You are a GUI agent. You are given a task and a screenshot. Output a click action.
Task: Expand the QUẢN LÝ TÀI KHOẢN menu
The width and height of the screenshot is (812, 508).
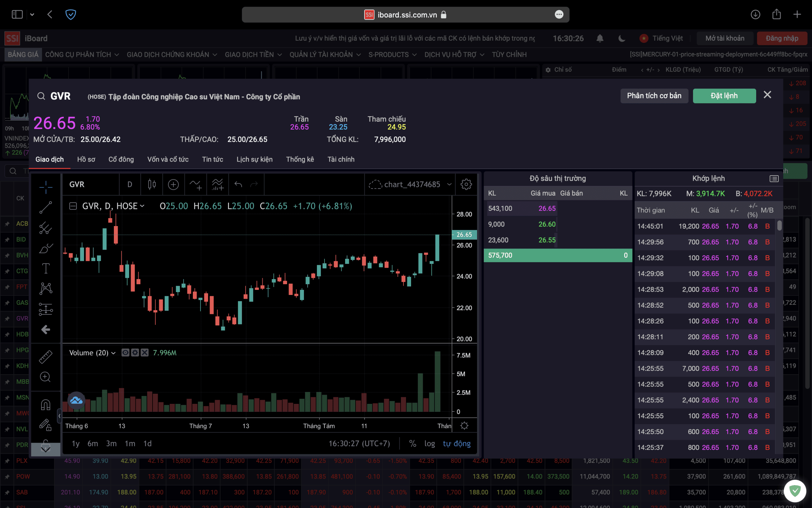pos(325,54)
